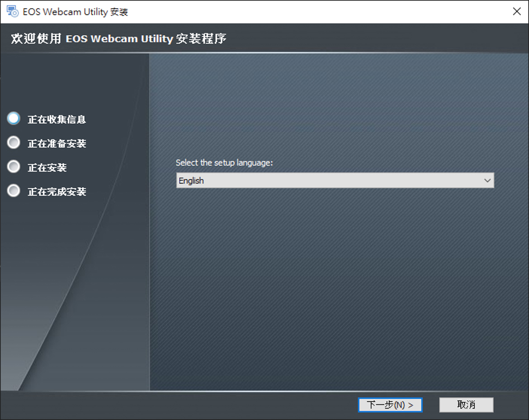
Task: Cancel installation with the 取消 button
Action: [466, 405]
